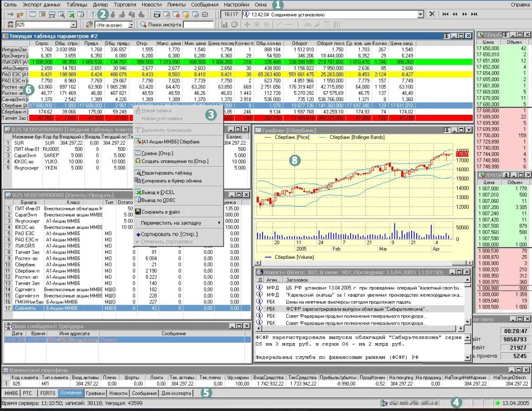Viewport: 532px width, 411px height.
Task: Select 'Сохранить в файл' in context menu
Action: pos(160,211)
